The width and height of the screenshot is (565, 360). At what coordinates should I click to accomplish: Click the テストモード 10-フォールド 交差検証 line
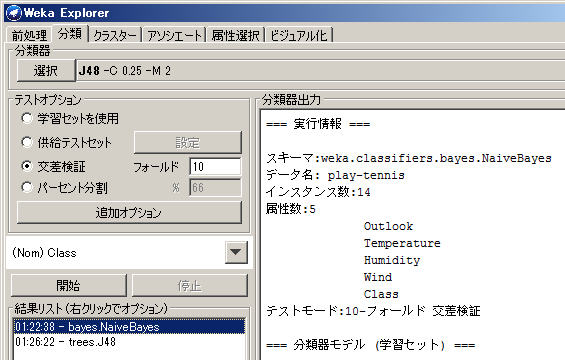[x=373, y=311]
